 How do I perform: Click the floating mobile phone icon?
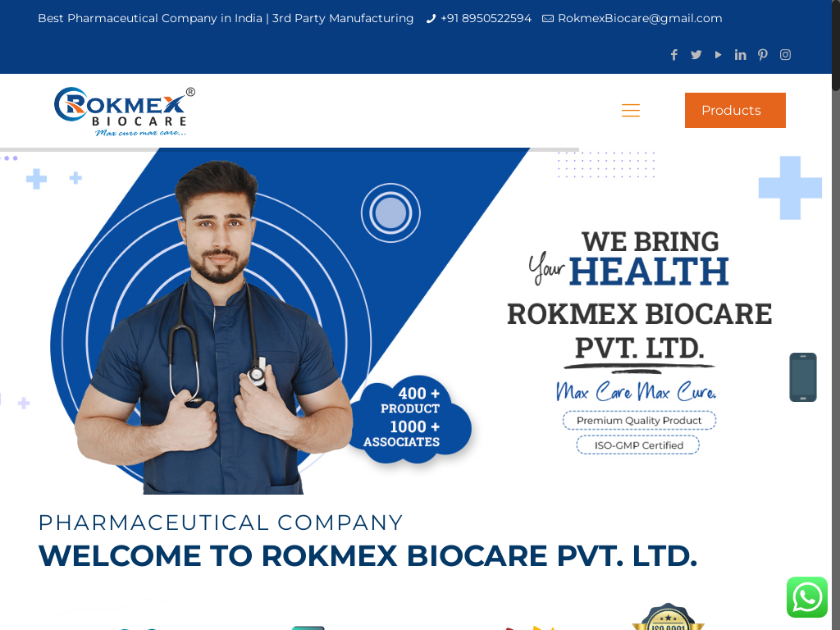[x=803, y=377]
